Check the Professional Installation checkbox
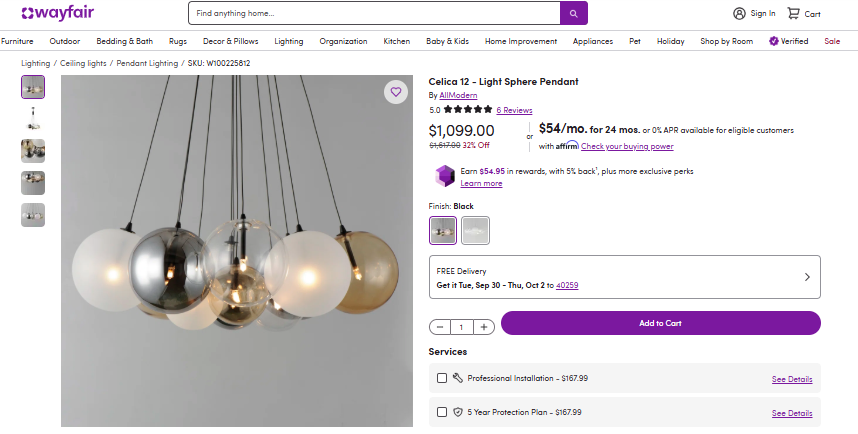This screenshot has height=434, width=858. point(442,378)
